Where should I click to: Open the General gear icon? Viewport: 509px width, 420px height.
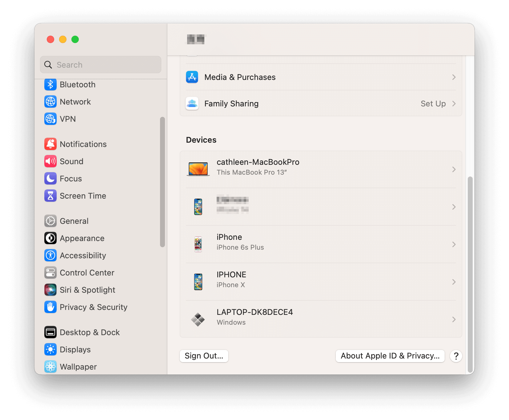(x=50, y=221)
